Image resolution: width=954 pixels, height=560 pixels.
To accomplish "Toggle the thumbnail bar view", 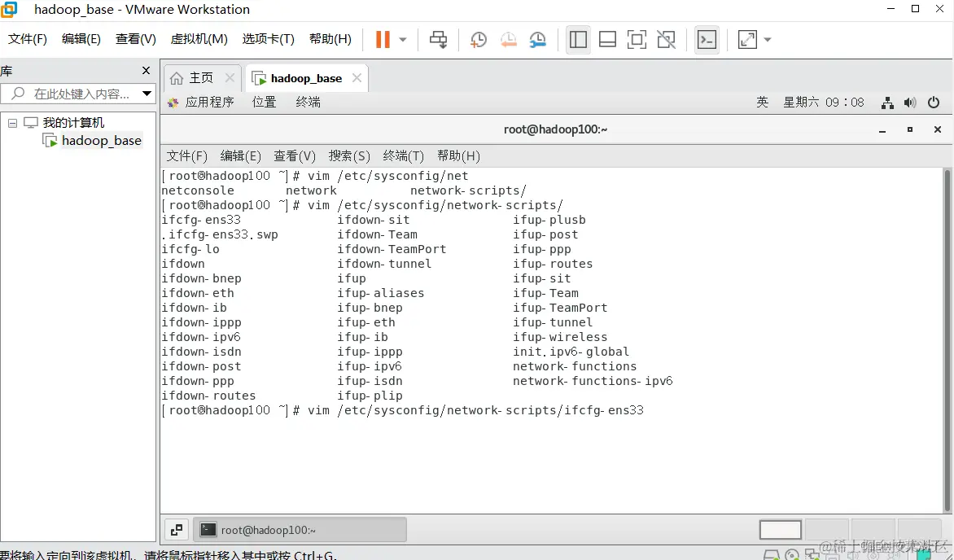I will [607, 40].
